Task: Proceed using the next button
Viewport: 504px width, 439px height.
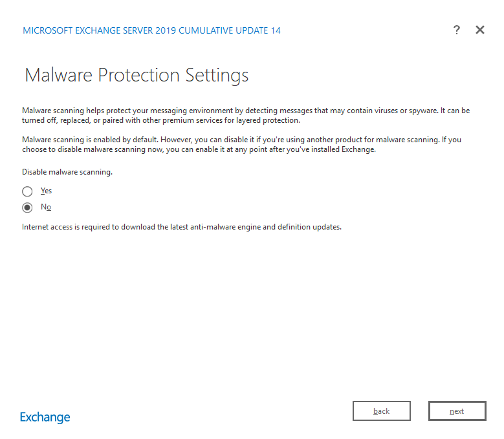Action: click(457, 411)
